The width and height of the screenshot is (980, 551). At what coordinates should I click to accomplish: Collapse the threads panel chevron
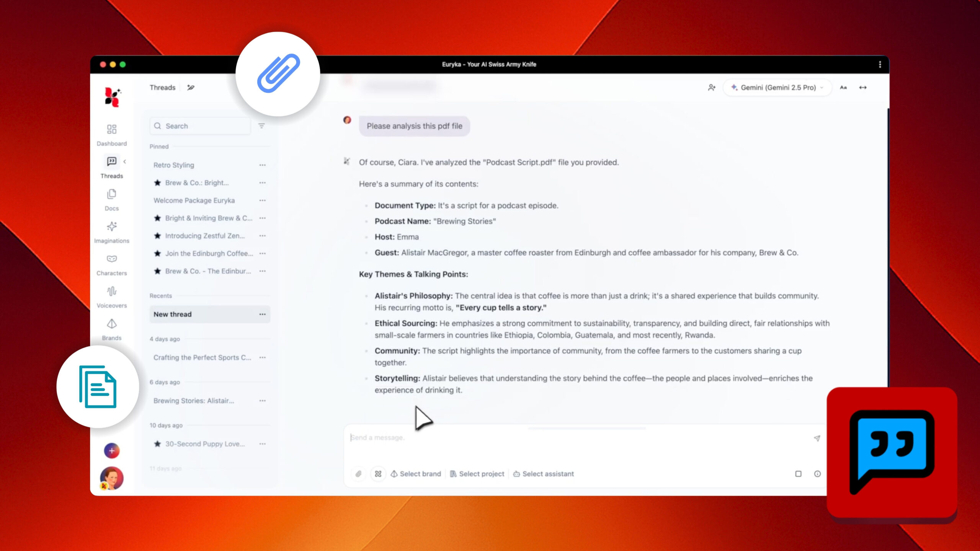pos(125,161)
